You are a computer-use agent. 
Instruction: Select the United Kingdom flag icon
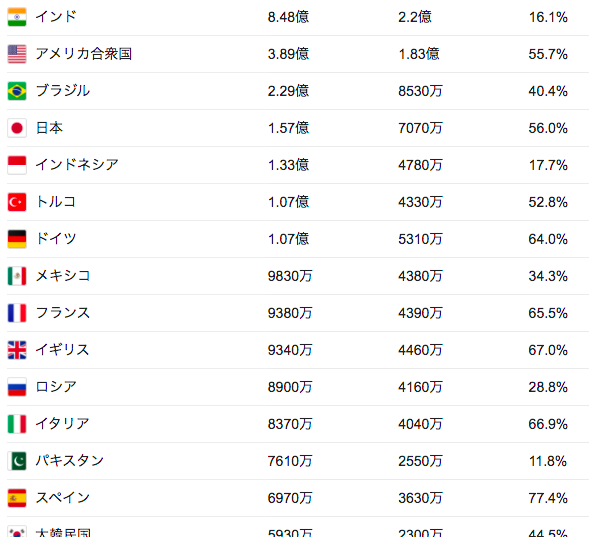pos(17,350)
